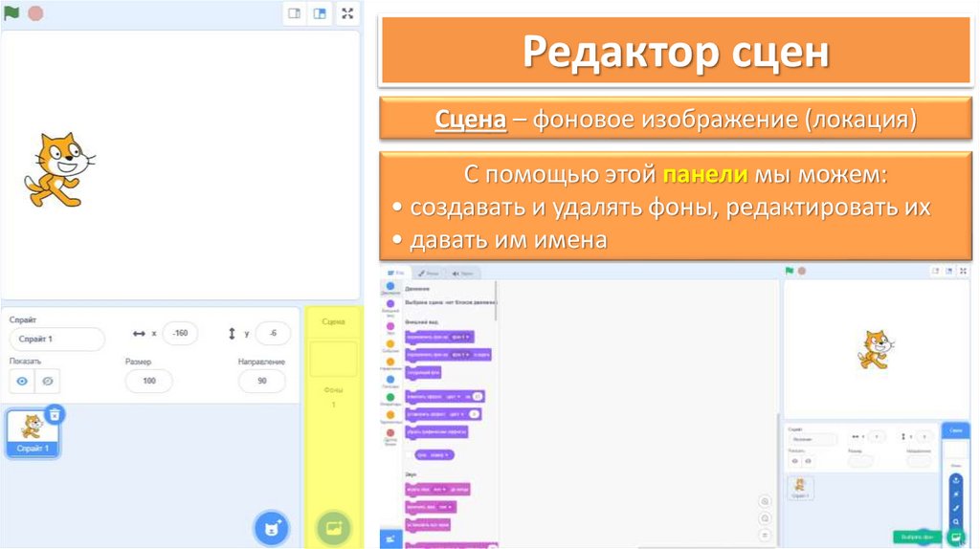Show sprite with large eye icon

tap(22, 381)
